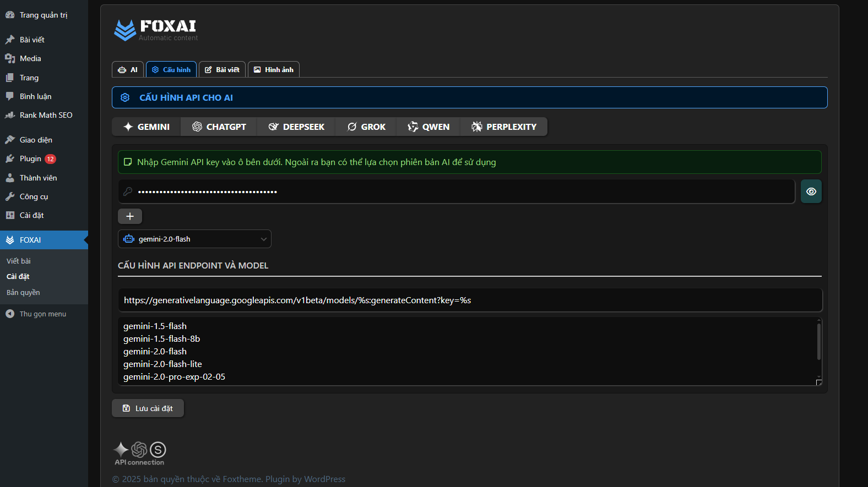
Task: Switch to the Cấu hình tab
Action: 171,69
